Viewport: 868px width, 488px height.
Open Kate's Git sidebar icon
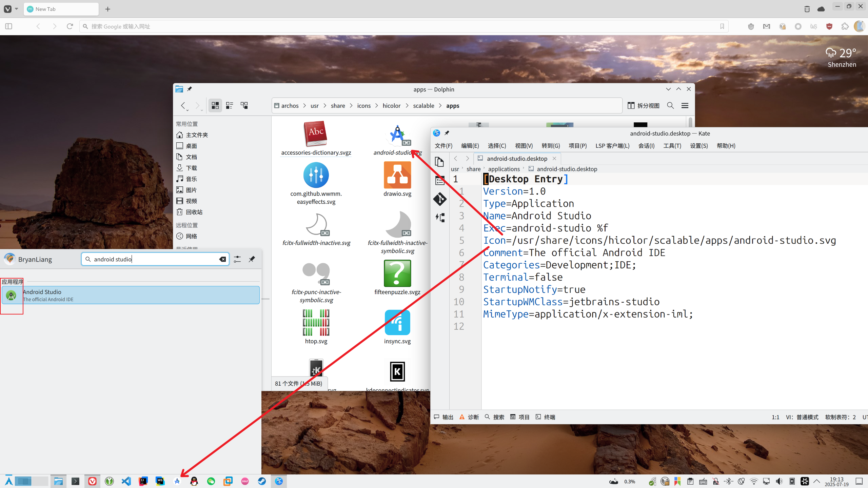pos(439,199)
